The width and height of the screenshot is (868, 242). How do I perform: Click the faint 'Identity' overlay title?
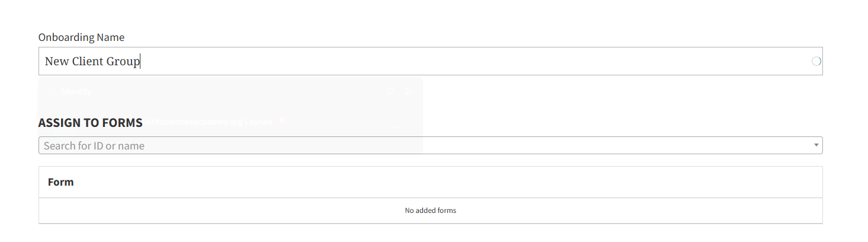coord(76,92)
